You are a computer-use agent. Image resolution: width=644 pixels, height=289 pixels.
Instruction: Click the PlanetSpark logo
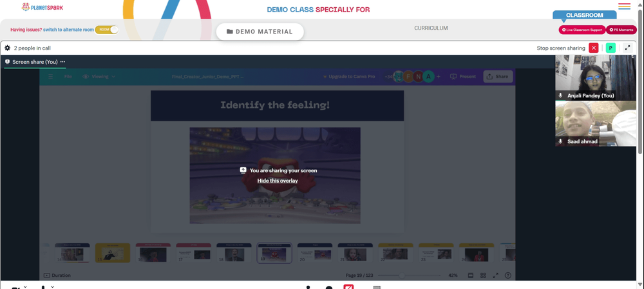[43, 7]
